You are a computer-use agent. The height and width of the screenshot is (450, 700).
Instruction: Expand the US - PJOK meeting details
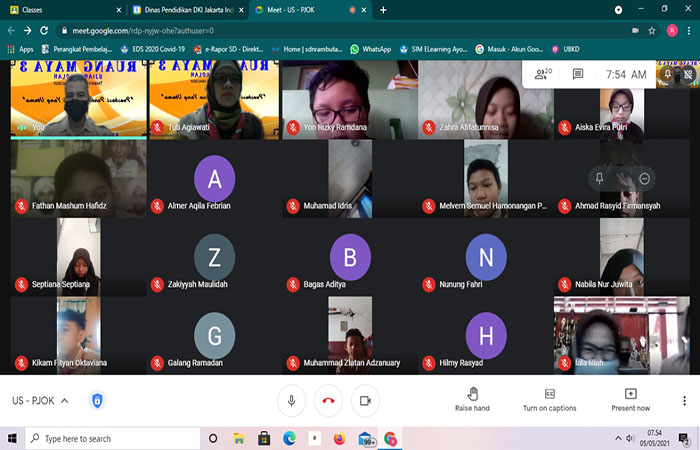[x=64, y=401]
